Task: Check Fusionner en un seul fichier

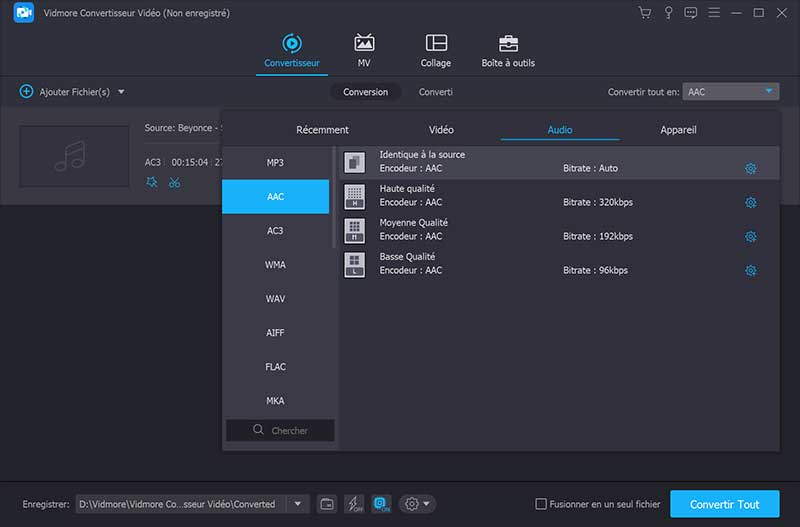Action: coord(541,504)
